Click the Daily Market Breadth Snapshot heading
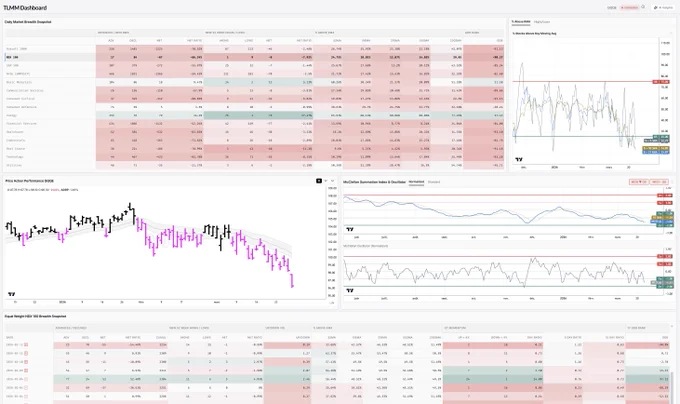 tap(28, 22)
